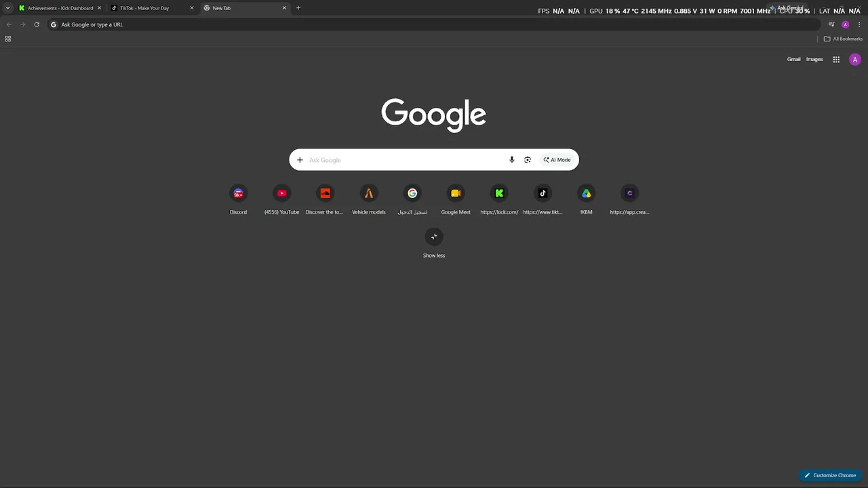
Task: Click the AI Mode button
Action: pos(557,160)
